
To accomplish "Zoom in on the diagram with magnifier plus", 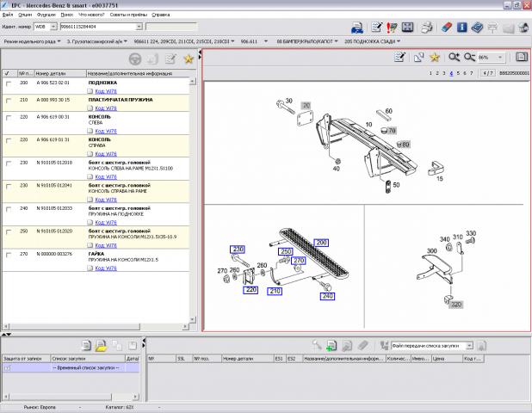I will pos(454,57).
